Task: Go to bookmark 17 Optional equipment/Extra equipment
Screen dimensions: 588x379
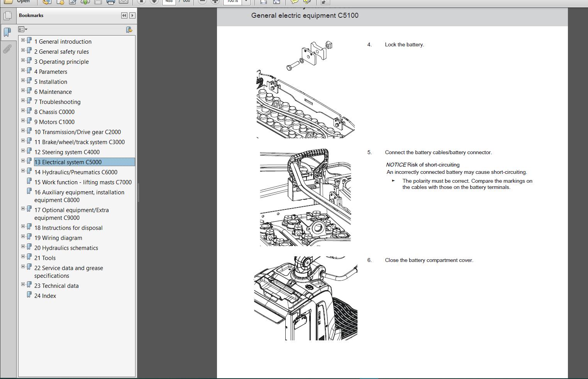Action: pyautogui.click(x=71, y=214)
